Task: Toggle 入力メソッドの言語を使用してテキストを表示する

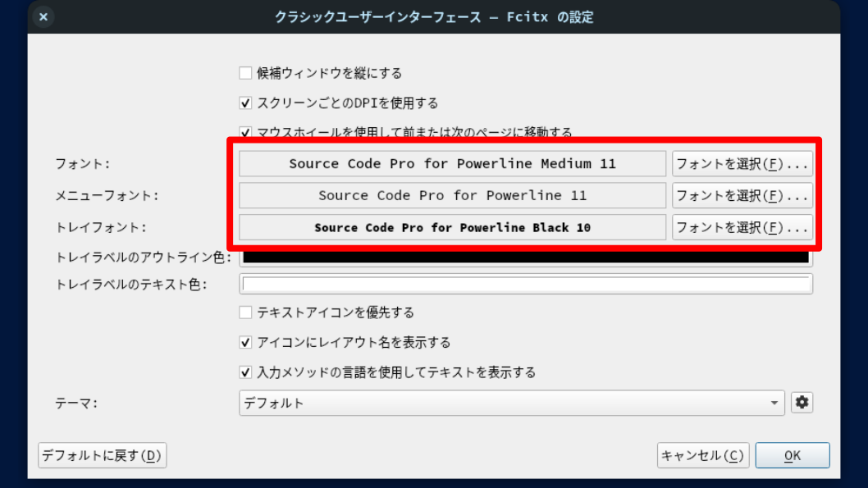Action: tap(245, 372)
